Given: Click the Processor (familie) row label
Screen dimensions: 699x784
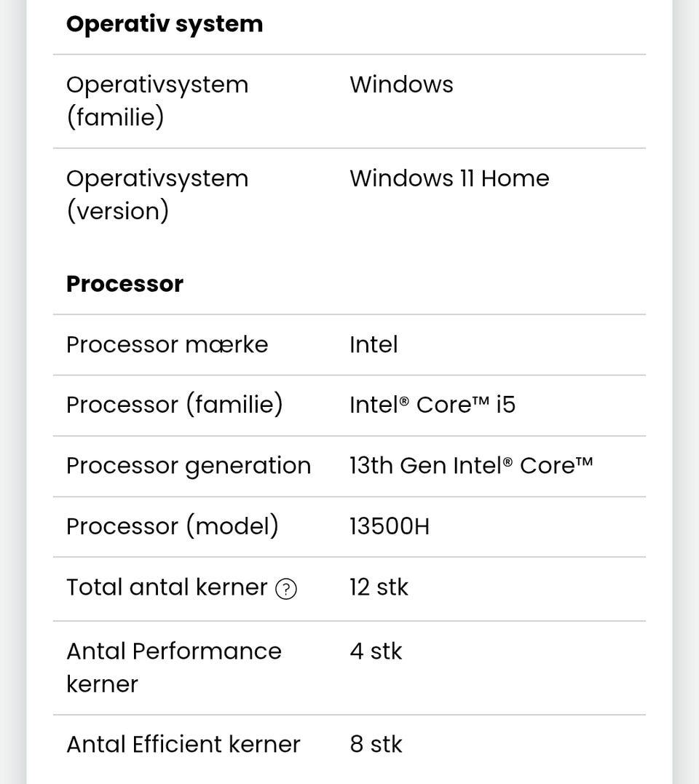Looking at the screenshot, I should [174, 405].
